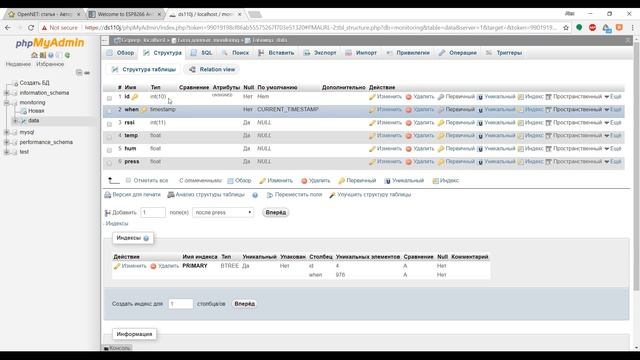Switch to Relation view
The height and width of the screenshot is (360, 640).
pos(212,70)
